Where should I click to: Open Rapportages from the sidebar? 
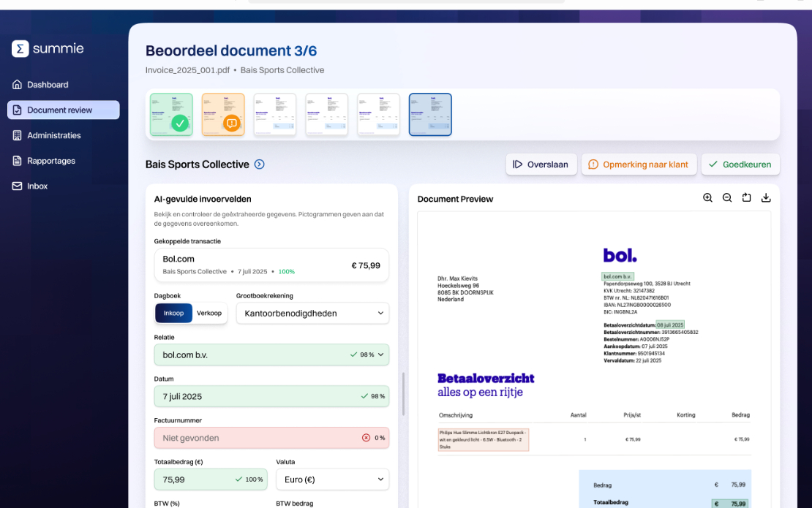pyautogui.click(x=51, y=161)
